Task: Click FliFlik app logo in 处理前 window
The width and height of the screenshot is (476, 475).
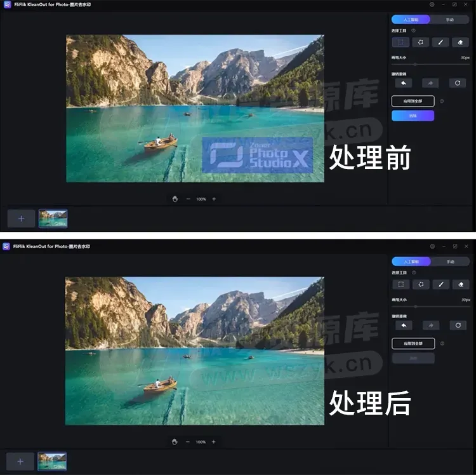Action: 7,4
